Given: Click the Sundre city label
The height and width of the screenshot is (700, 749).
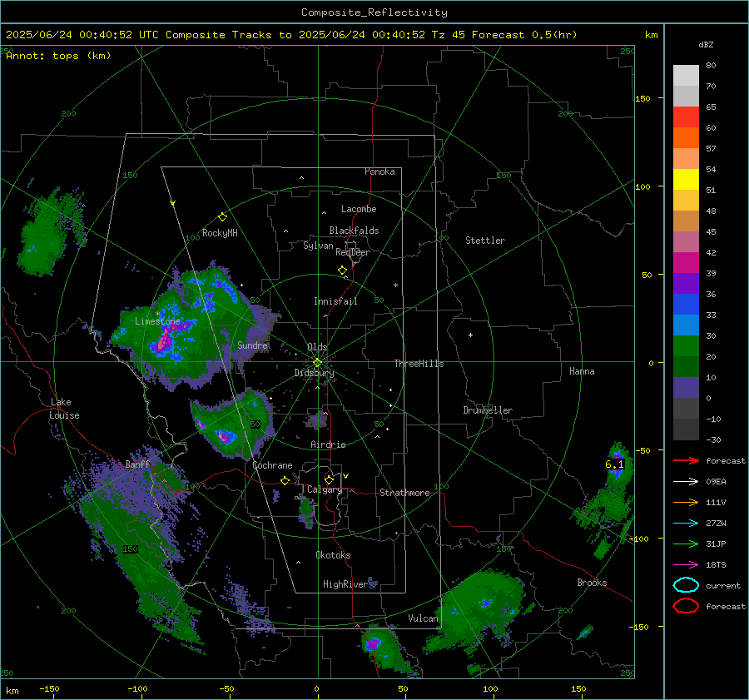Looking at the screenshot, I should coord(252,345).
